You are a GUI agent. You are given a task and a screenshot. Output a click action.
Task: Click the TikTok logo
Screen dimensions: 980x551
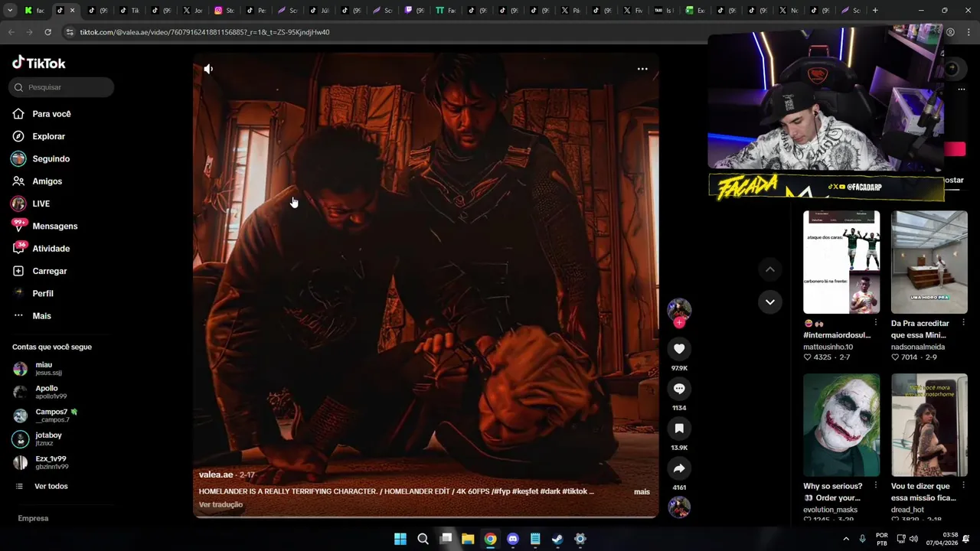click(x=39, y=63)
